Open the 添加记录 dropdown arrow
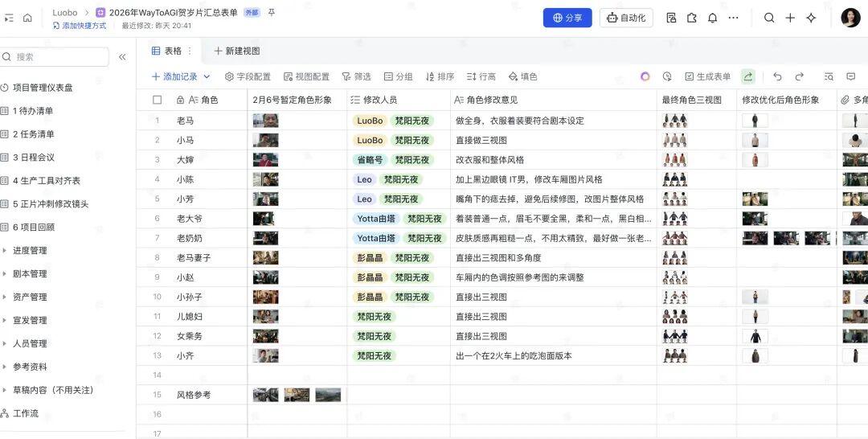This screenshot has height=439, width=868. (207, 77)
